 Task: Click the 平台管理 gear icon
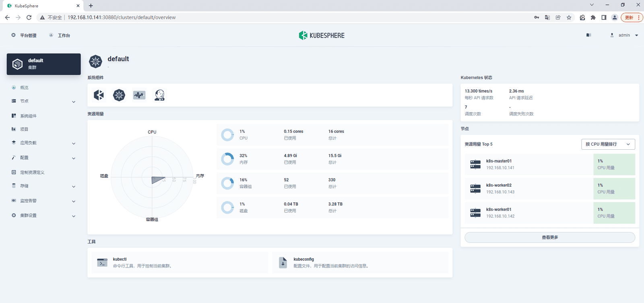14,35
